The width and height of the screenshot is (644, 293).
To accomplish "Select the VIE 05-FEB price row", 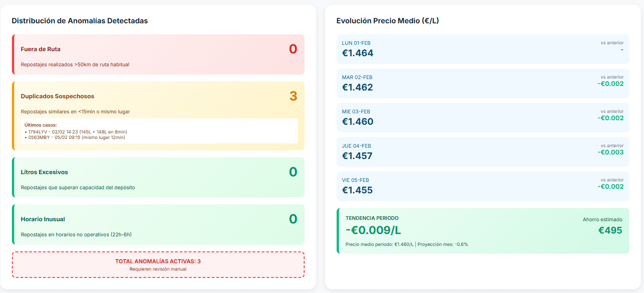I will [x=483, y=186].
